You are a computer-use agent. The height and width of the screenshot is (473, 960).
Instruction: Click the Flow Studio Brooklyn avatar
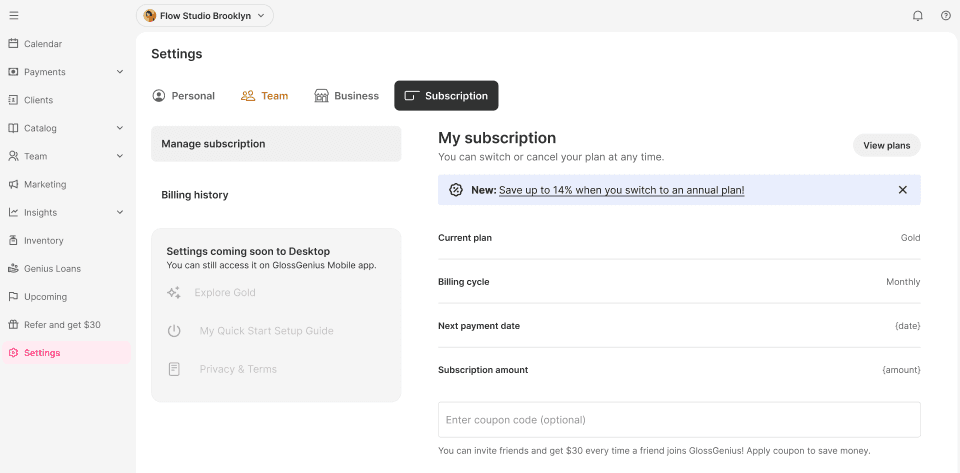tap(149, 16)
